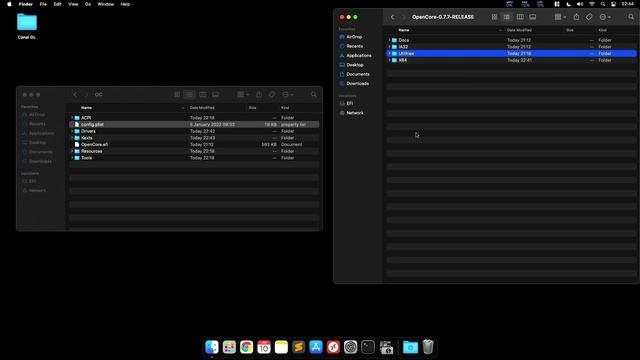This screenshot has width=640, height=360.
Task: Sort by Kind column in OpenCore-0.7.7-RELEASE window
Action: pyautogui.click(x=602, y=30)
